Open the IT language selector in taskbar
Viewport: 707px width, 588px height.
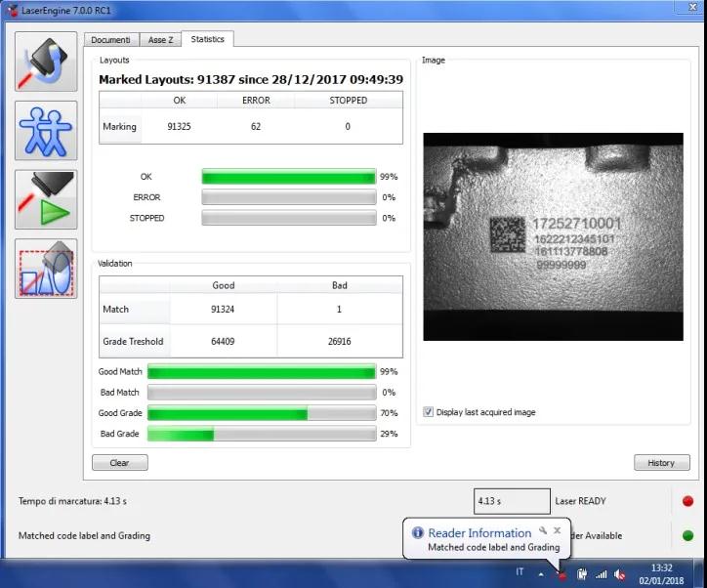[x=520, y=572]
